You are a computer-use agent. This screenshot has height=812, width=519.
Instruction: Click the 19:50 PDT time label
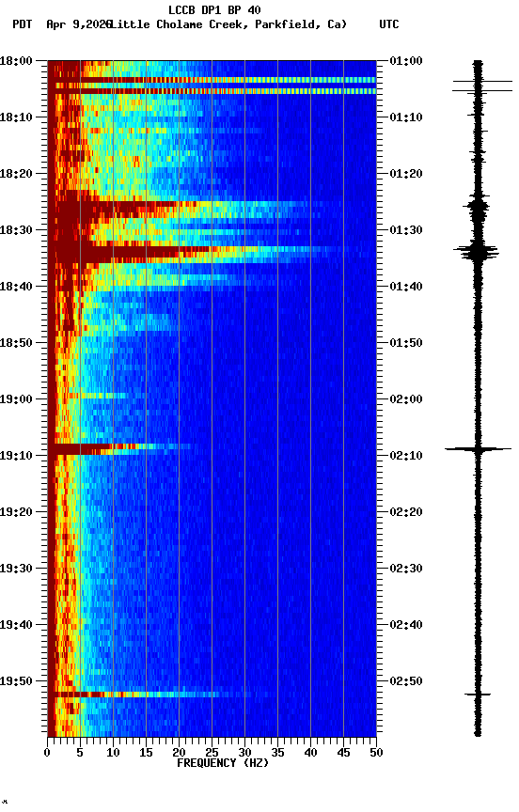[16, 681]
